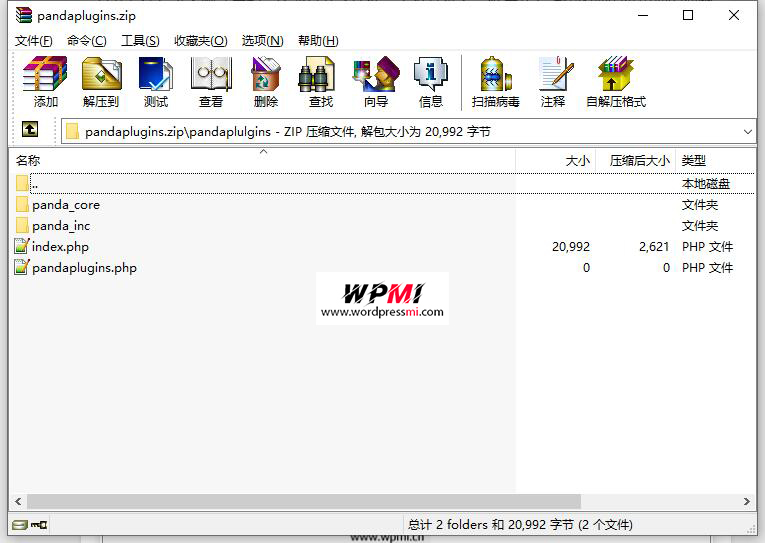The image size is (765, 543).
Task: Sort by the Name (名称) column header
Action: tap(28, 160)
